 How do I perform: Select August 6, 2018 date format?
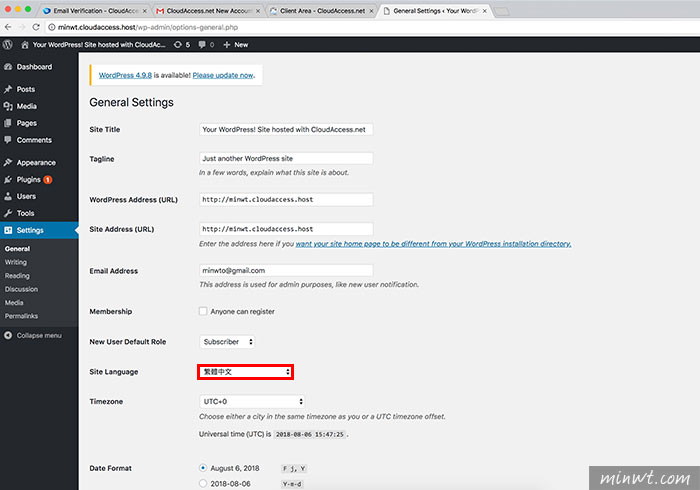(203, 468)
